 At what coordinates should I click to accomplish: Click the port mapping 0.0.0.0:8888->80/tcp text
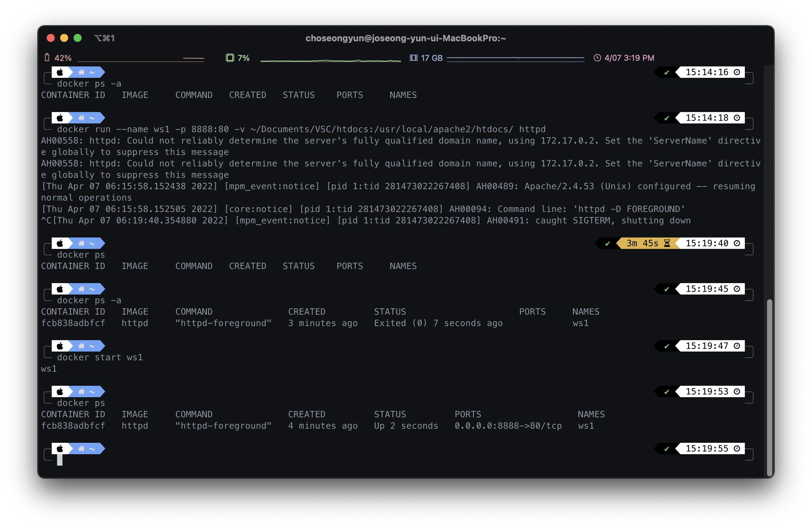(508, 426)
